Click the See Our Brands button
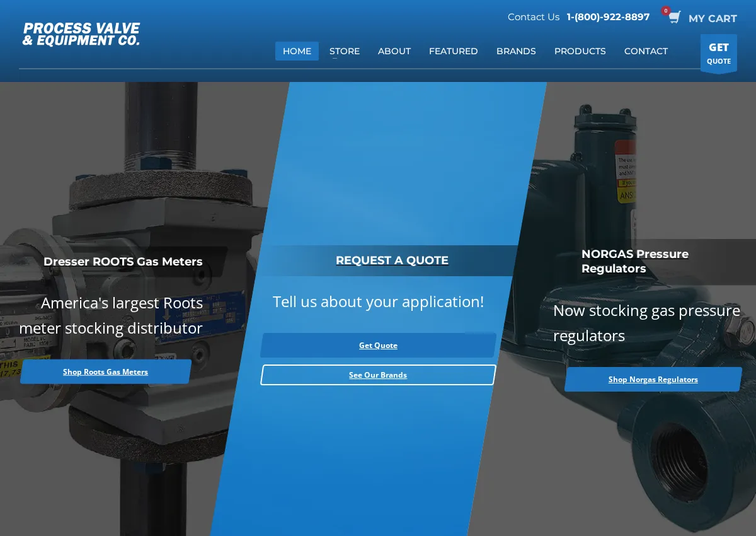756x536 pixels. coord(378,375)
